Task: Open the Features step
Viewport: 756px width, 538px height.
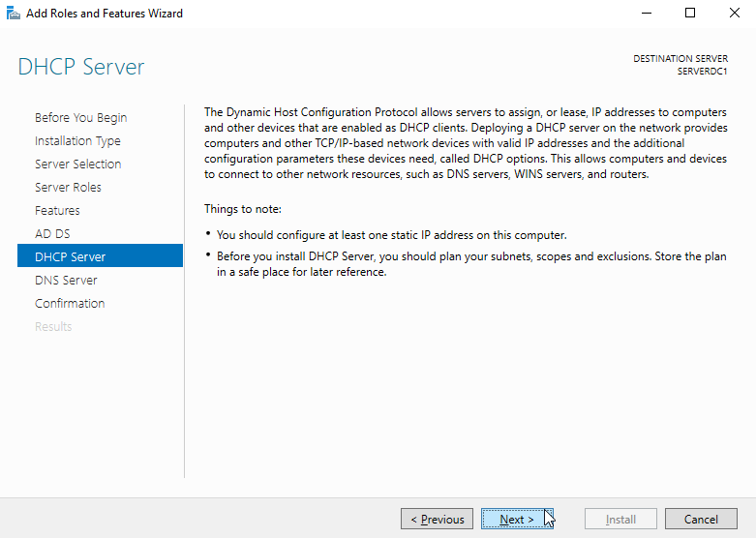Action: point(57,210)
